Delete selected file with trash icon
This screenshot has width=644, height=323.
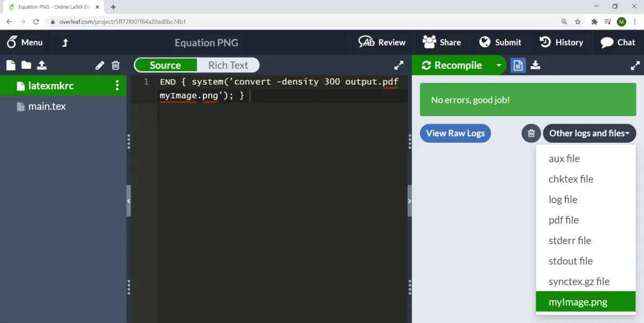(115, 65)
